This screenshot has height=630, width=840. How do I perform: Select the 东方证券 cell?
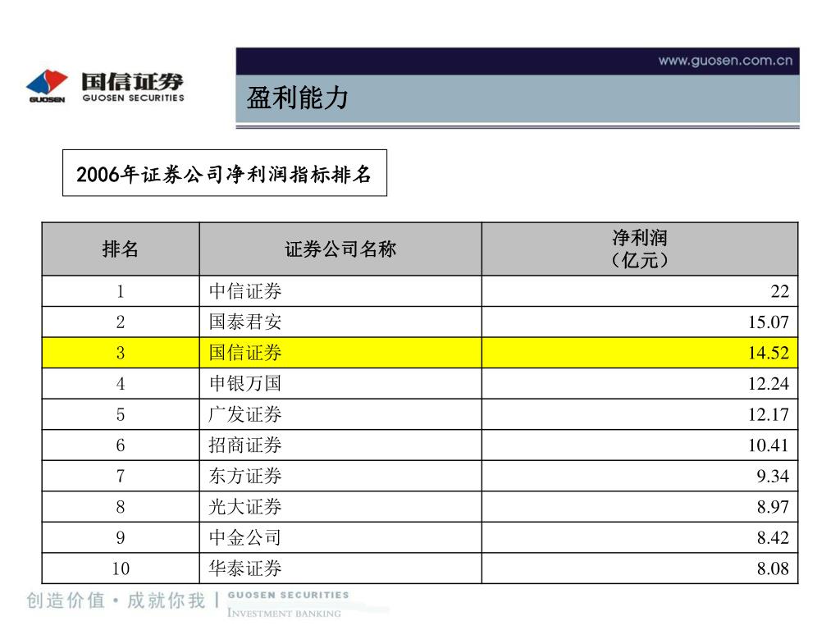[340, 476]
